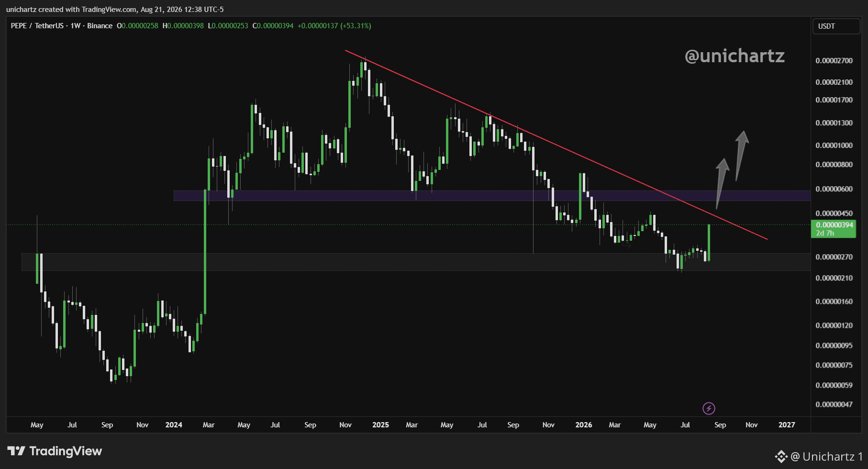
Task: Click the Mar label right after 2025
Action: pyautogui.click(x=412, y=425)
